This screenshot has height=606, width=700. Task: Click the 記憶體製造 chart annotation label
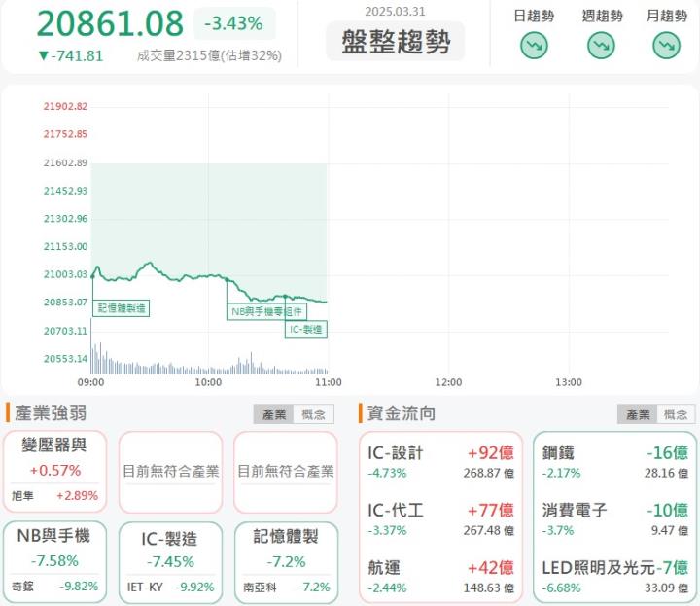pos(121,308)
